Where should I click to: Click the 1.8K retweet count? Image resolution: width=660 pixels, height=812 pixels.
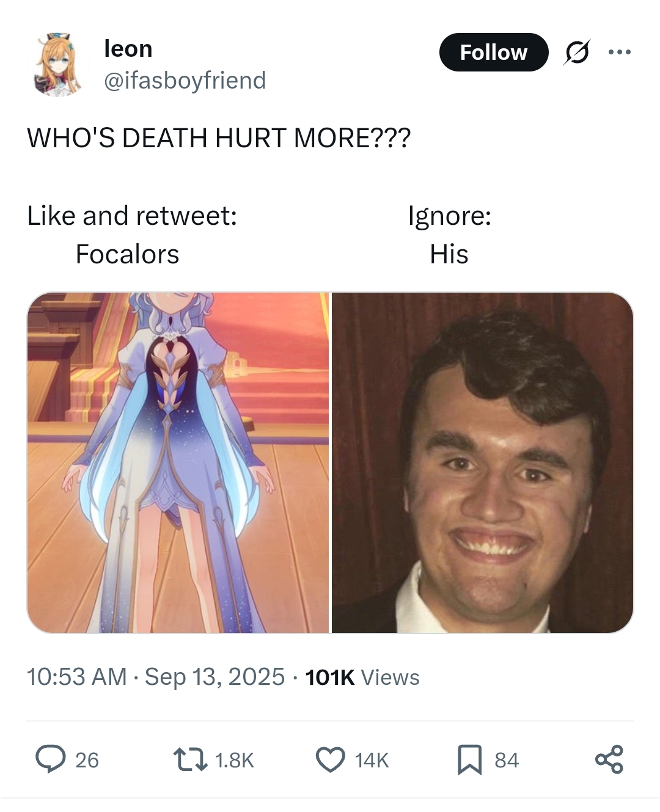tap(234, 760)
